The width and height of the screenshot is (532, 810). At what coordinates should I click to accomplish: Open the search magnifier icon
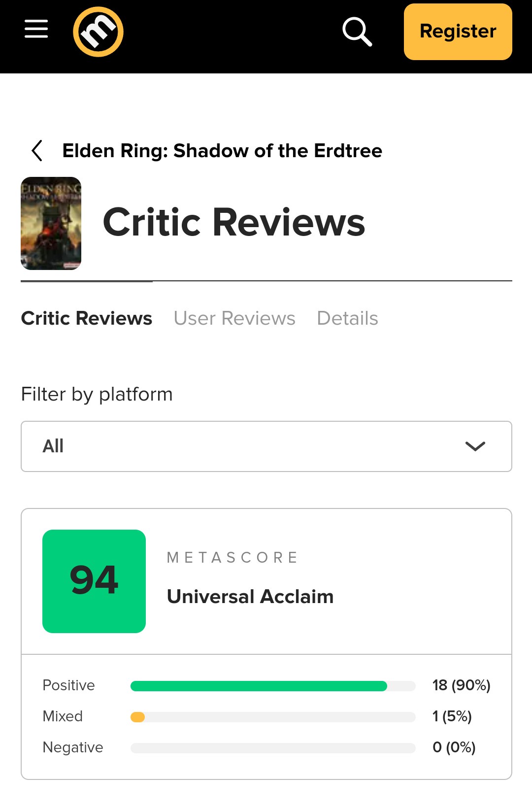tap(357, 32)
